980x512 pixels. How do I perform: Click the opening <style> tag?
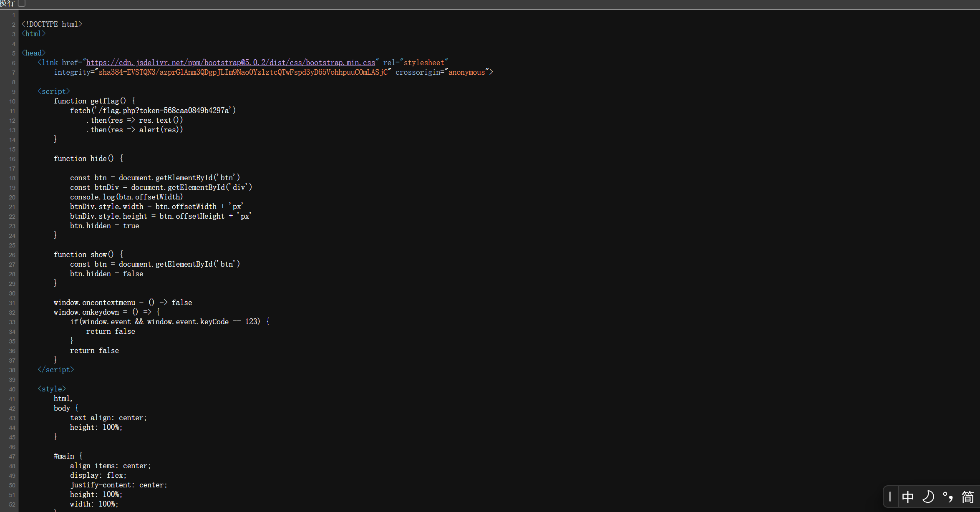(52, 389)
